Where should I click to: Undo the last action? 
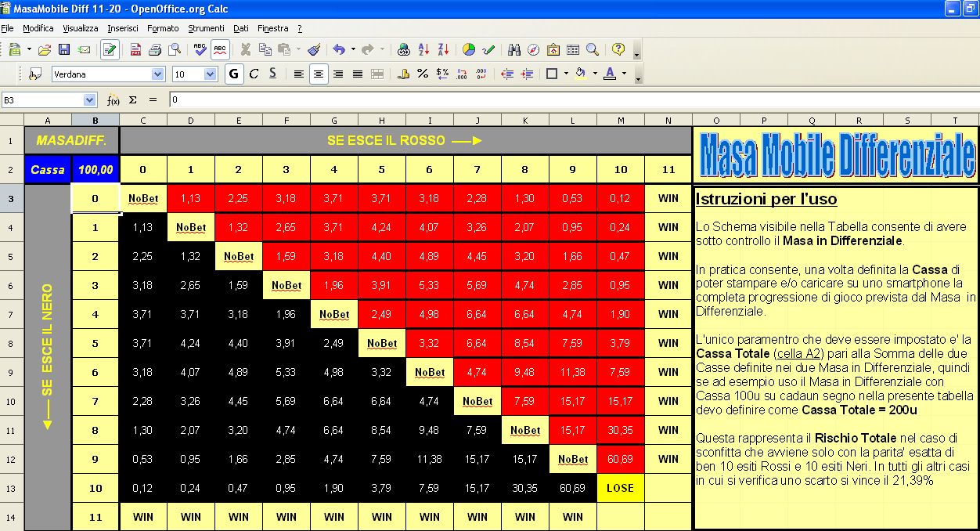point(339,49)
